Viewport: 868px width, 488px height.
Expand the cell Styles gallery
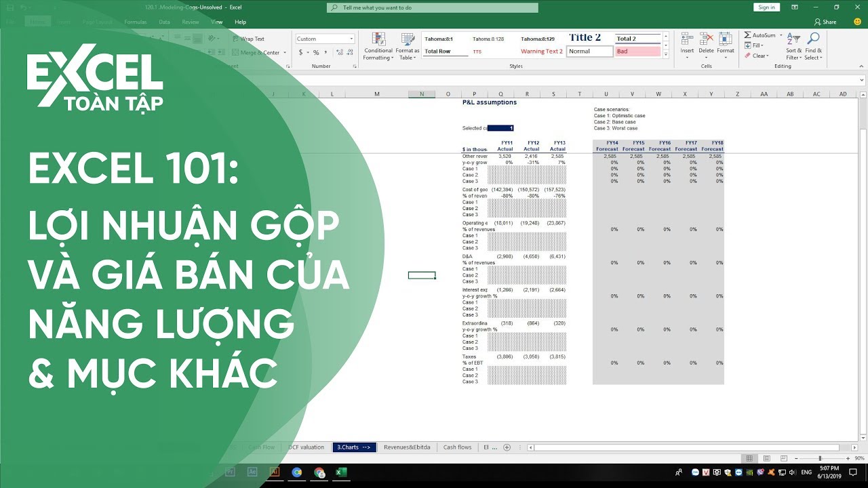(666, 54)
